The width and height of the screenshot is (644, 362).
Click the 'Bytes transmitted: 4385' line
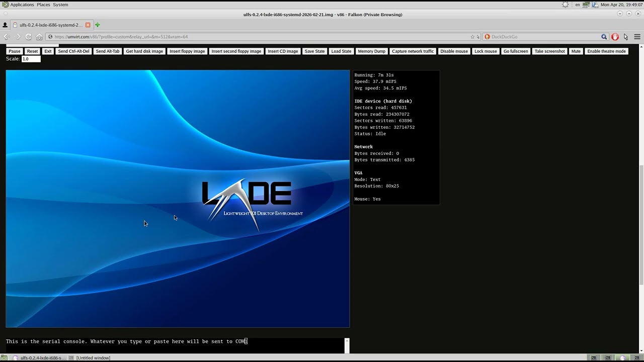[384, 160]
